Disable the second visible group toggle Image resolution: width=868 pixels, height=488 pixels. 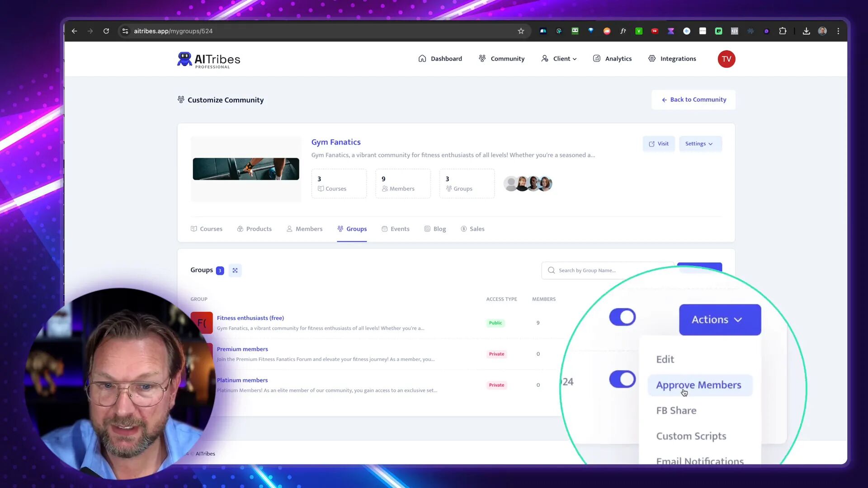622,380
